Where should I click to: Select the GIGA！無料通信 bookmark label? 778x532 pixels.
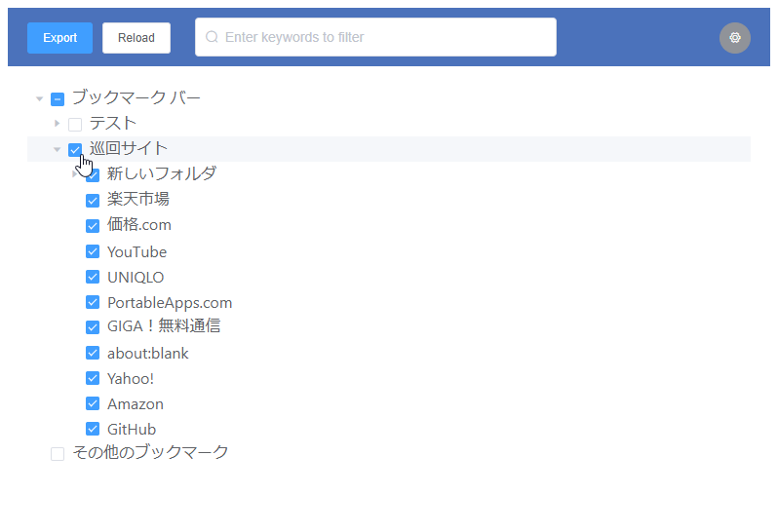[164, 326]
